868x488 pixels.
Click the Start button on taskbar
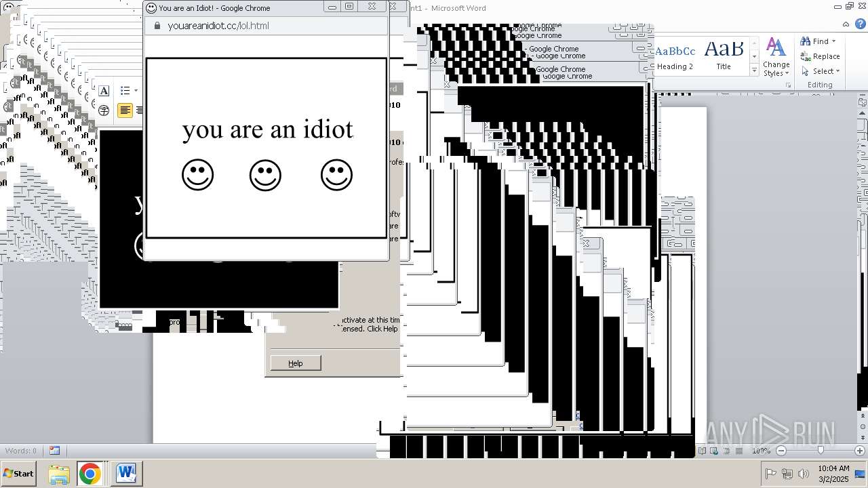(x=18, y=474)
